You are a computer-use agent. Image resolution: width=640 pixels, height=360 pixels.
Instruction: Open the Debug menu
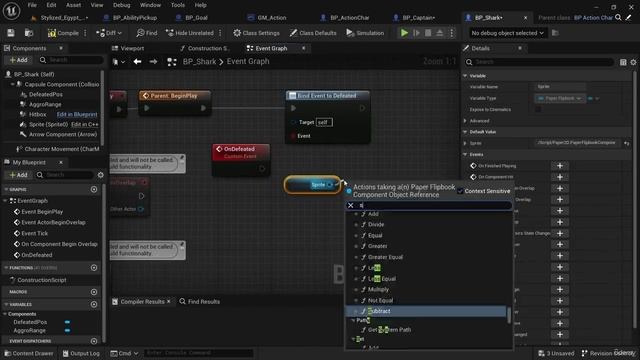click(122, 5)
